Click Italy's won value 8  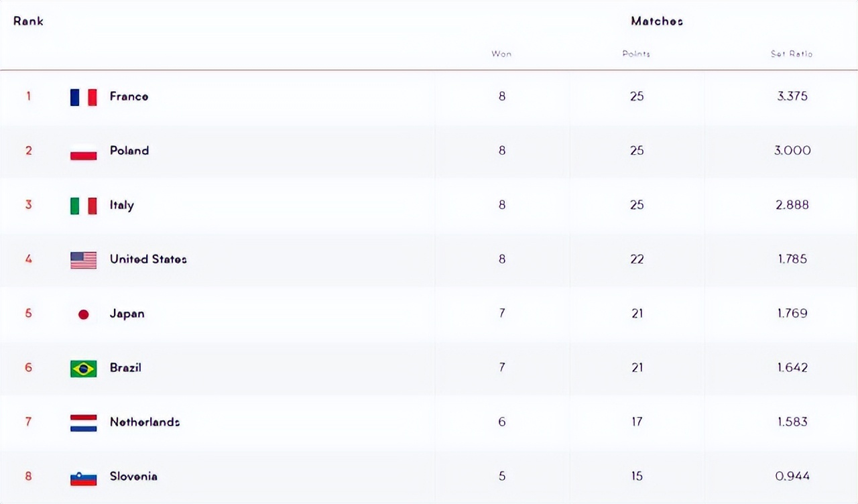[x=502, y=205]
